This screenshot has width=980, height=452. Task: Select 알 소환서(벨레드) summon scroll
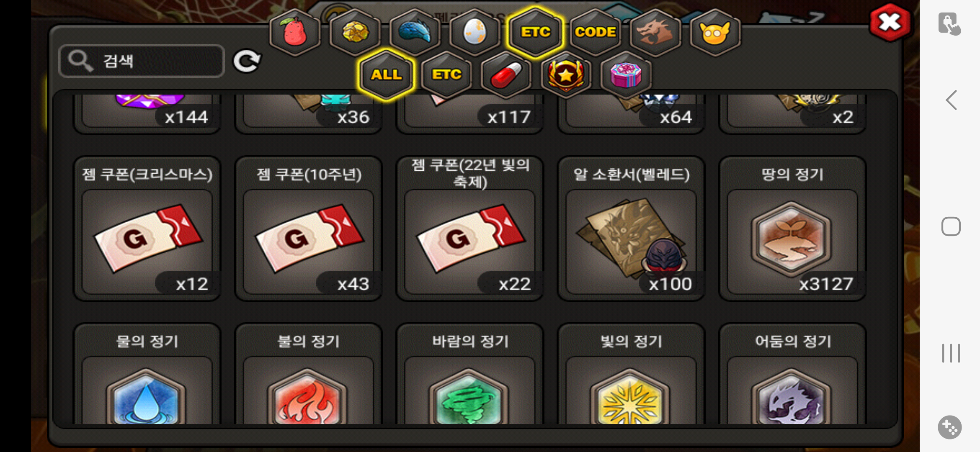point(631,228)
